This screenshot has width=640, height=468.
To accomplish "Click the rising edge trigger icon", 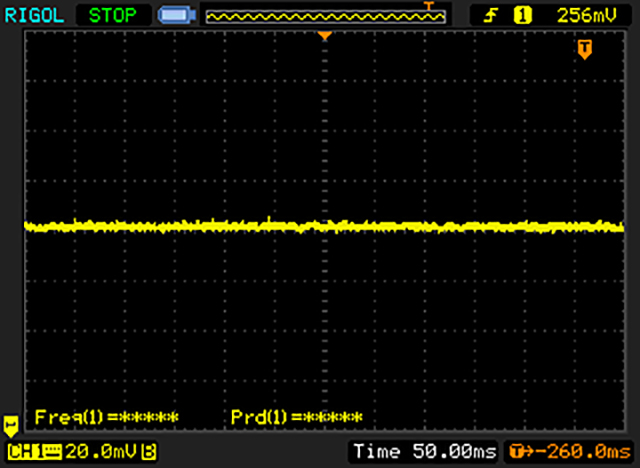I will point(490,16).
